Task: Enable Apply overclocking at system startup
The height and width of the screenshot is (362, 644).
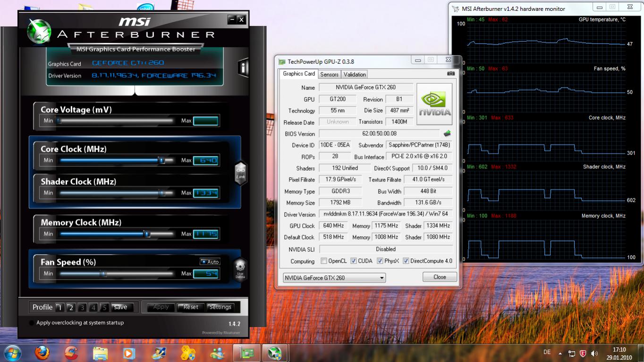Action: click(x=32, y=323)
